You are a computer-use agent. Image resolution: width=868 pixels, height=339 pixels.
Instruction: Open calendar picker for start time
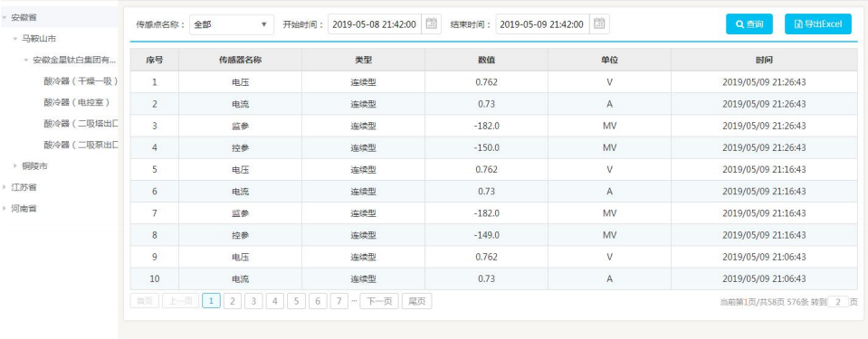pyautogui.click(x=431, y=24)
